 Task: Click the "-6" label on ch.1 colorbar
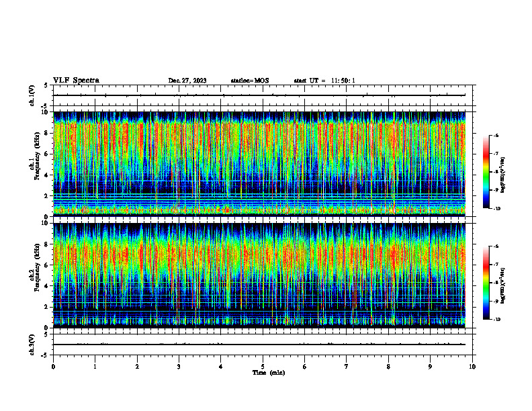[496, 135]
